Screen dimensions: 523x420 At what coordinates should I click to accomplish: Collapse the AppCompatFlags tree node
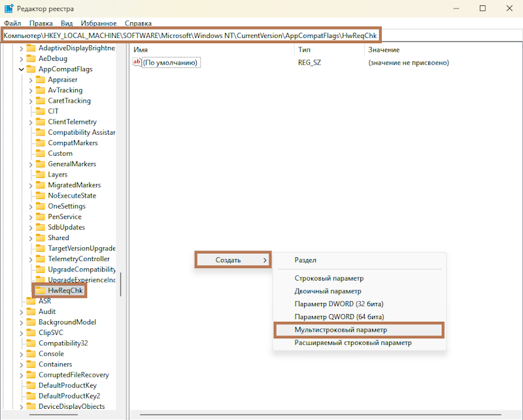[x=22, y=69]
